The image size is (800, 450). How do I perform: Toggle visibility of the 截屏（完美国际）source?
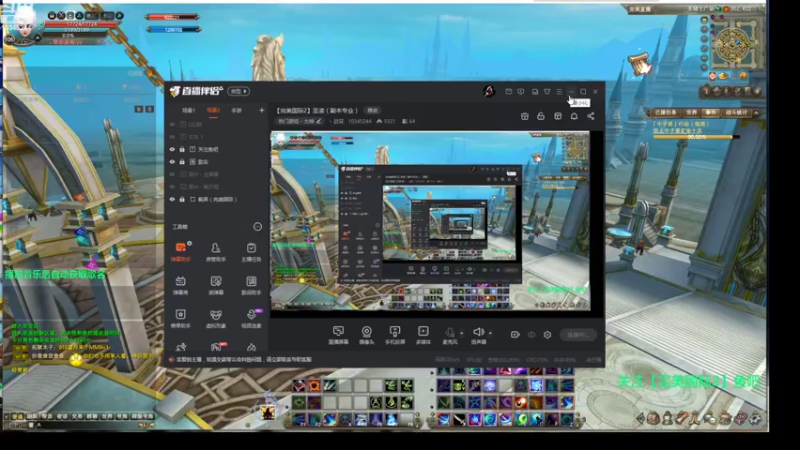click(x=172, y=199)
